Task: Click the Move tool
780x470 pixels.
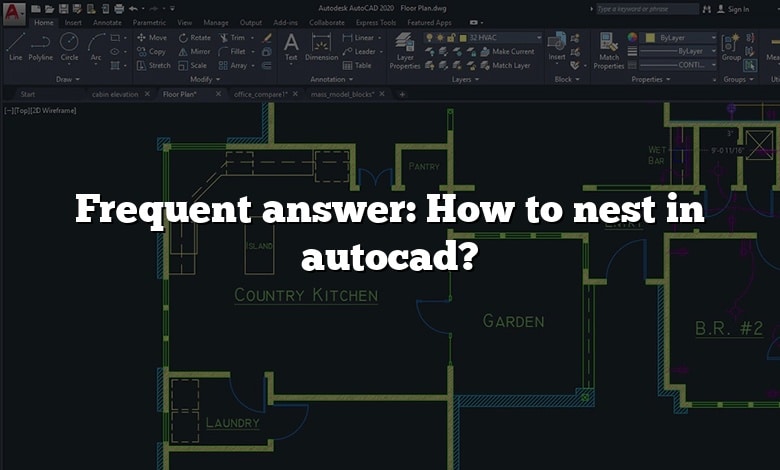Action: click(x=152, y=37)
